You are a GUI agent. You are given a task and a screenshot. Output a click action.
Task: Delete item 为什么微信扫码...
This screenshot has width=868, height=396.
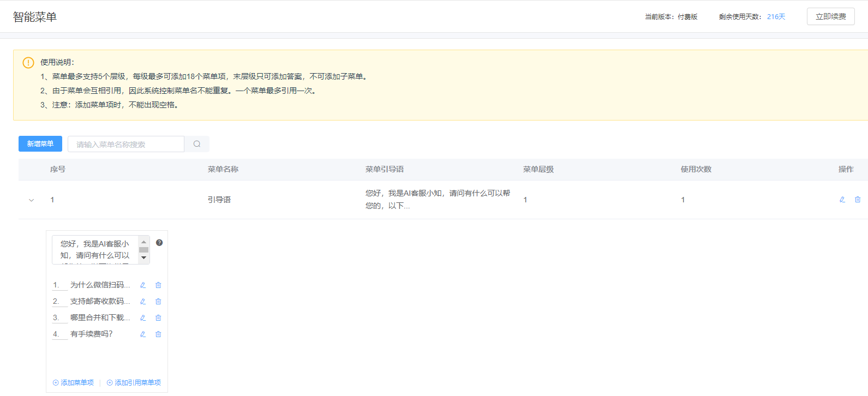pos(158,285)
